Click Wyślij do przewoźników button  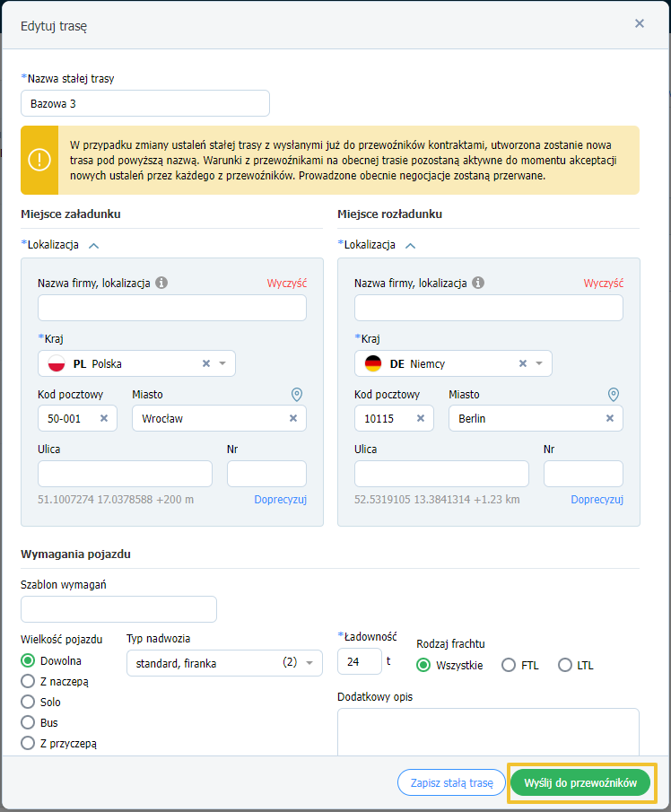pyautogui.click(x=580, y=782)
